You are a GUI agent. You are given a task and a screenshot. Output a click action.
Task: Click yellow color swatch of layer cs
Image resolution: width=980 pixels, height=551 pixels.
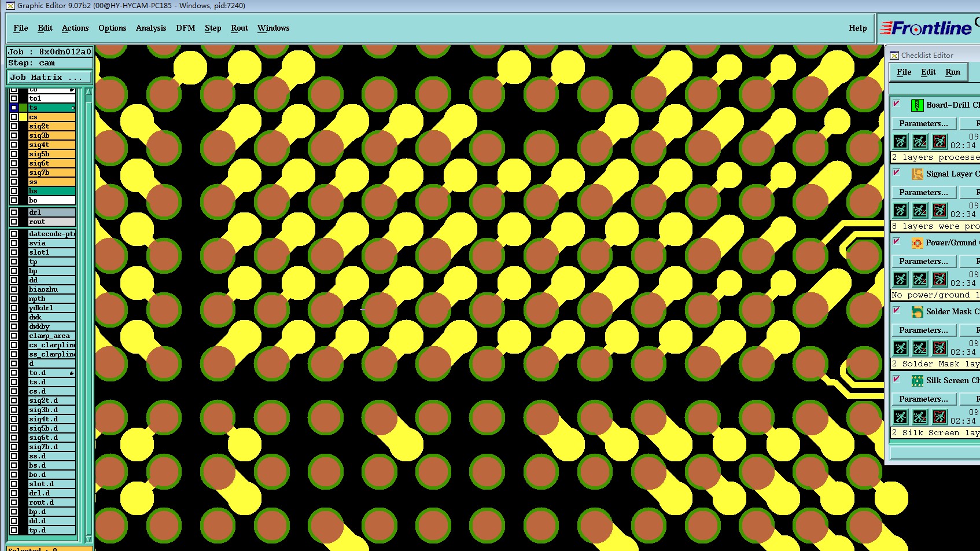[x=23, y=117]
